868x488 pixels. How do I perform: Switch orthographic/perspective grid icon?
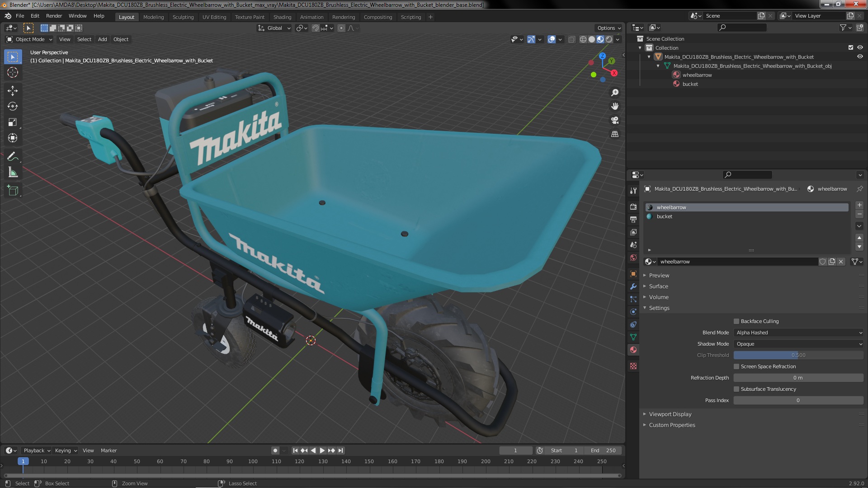coord(615,134)
